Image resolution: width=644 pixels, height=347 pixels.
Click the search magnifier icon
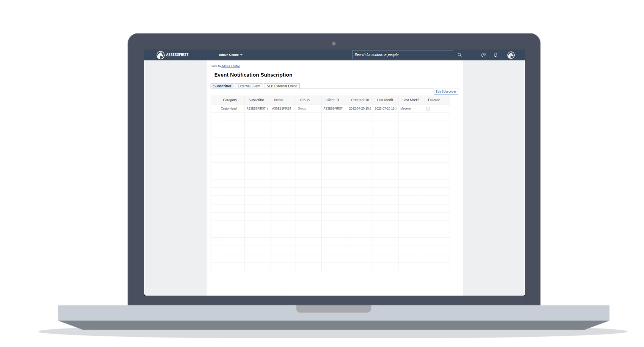click(x=459, y=55)
